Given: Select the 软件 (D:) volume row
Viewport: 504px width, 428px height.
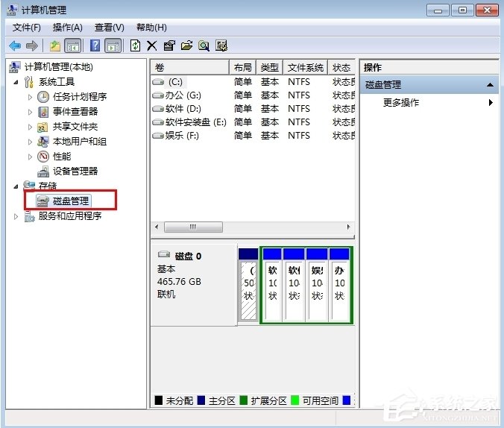Looking at the screenshot, I should (x=253, y=109).
